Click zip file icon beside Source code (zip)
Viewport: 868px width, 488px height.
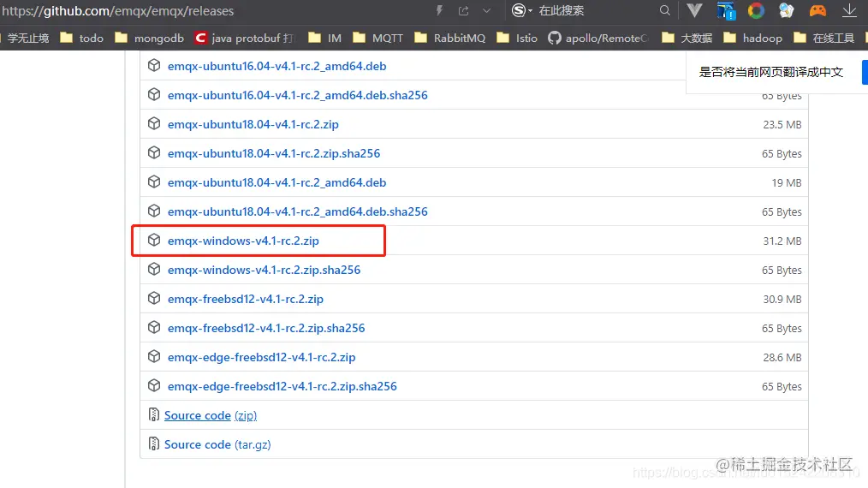coord(154,414)
